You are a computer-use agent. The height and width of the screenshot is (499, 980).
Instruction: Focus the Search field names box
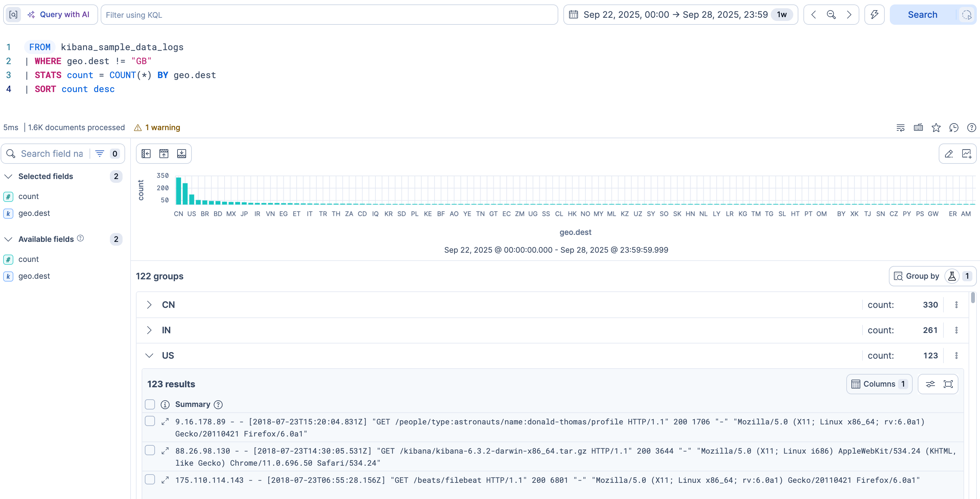point(52,154)
